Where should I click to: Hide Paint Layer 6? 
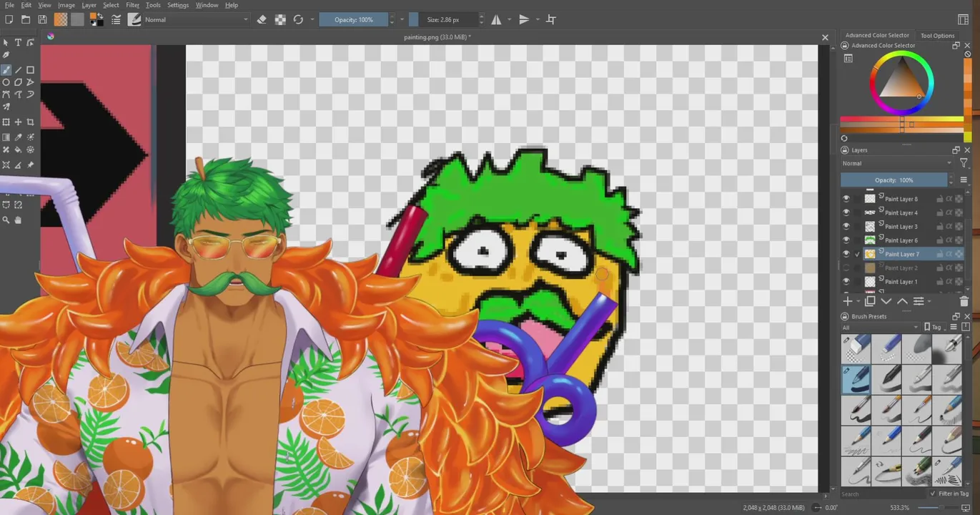coord(846,240)
